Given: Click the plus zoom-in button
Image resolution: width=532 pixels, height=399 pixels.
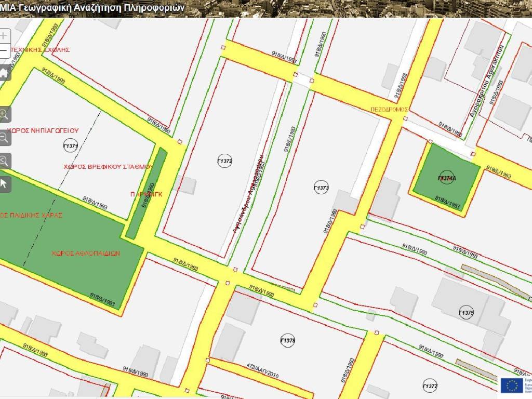Looking at the screenshot, I should tap(4, 36).
